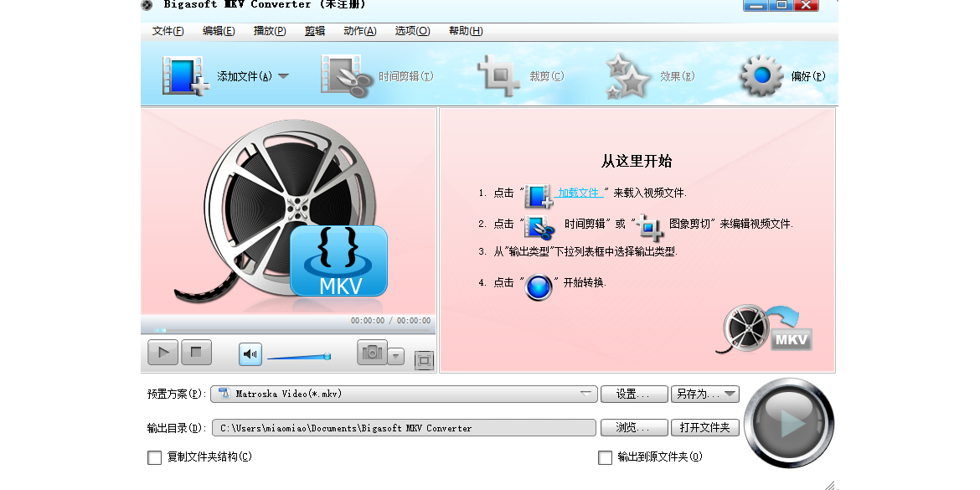Viewport: 980px width, 490px height.
Task: Click the trim icon in step 2
Action: tap(539, 228)
